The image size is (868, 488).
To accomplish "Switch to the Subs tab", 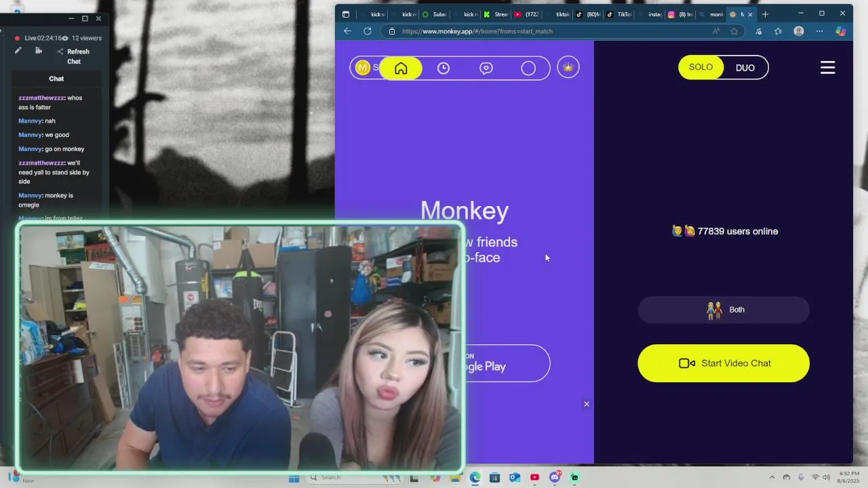I will click(434, 14).
